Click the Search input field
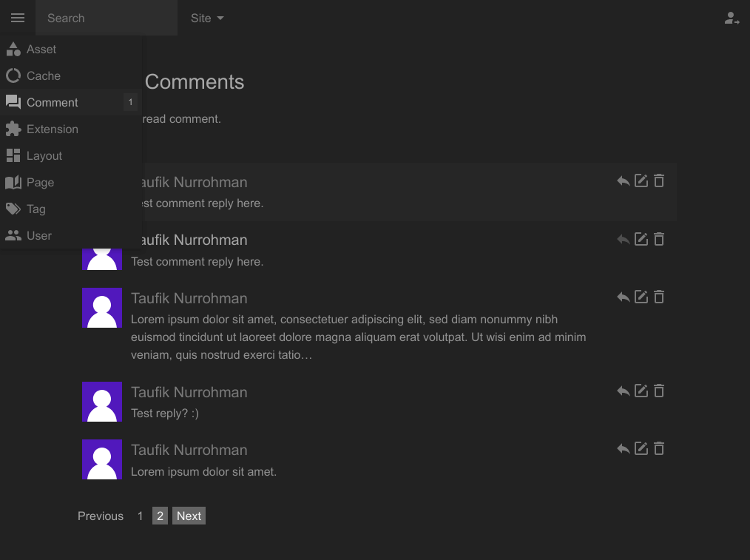Image resolution: width=750 pixels, height=560 pixels. coord(107,18)
